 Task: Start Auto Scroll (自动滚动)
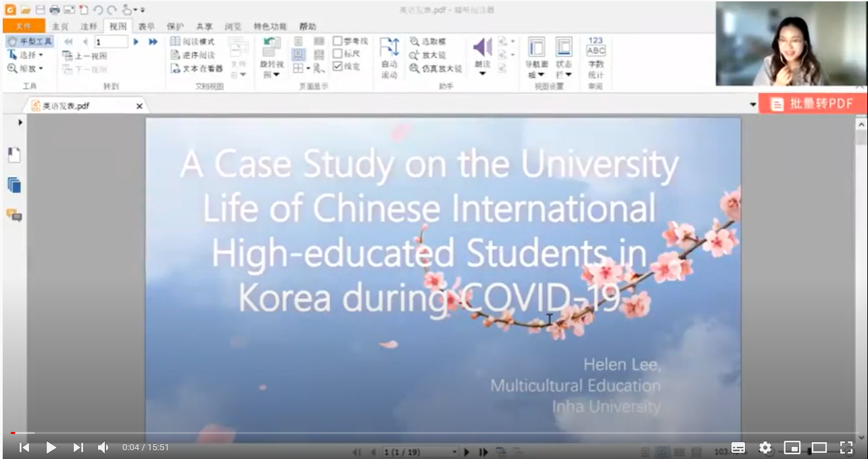(389, 57)
